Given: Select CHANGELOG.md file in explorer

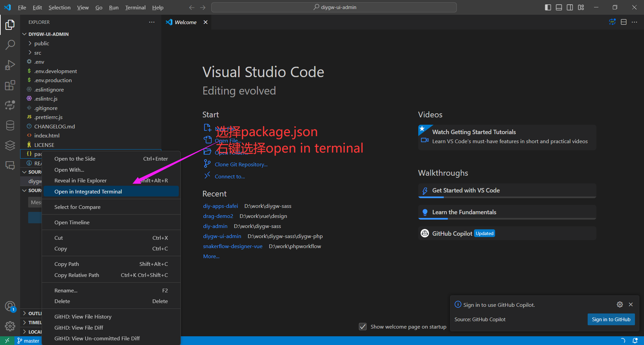Looking at the screenshot, I should tap(54, 126).
